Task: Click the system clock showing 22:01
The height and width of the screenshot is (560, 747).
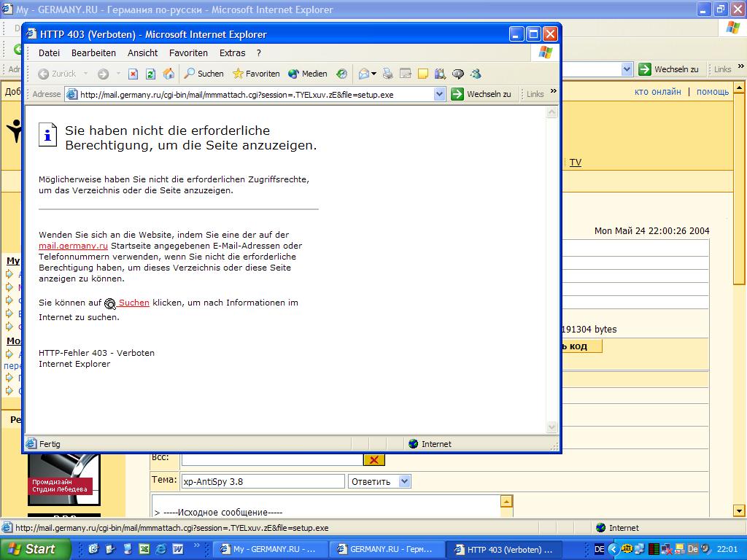Action: [x=727, y=549]
